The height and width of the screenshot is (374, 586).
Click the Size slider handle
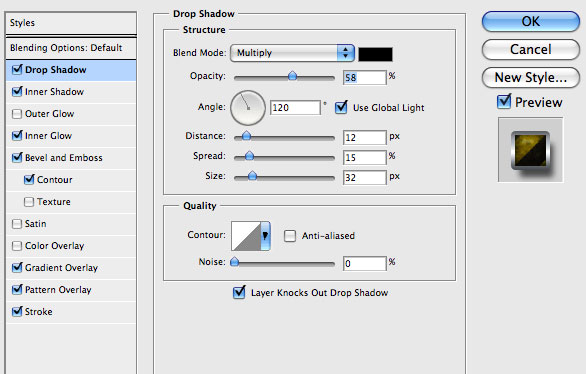tap(252, 176)
